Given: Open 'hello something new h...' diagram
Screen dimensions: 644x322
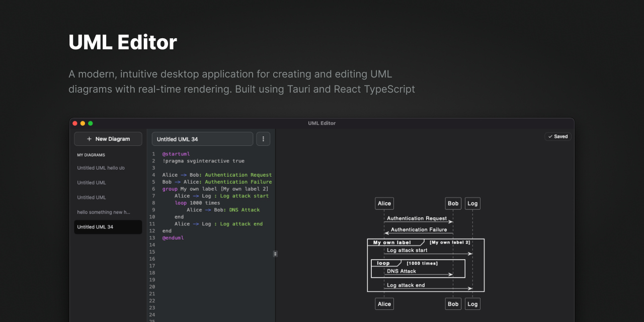Looking at the screenshot, I should pyautogui.click(x=108, y=212).
